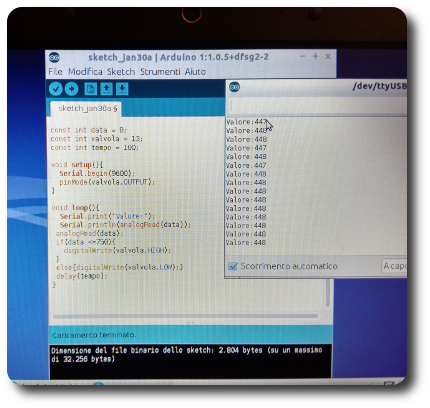Click the Arduino logo in the sketch title bar
The width and height of the screenshot is (430, 408).
(x=54, y=57)
